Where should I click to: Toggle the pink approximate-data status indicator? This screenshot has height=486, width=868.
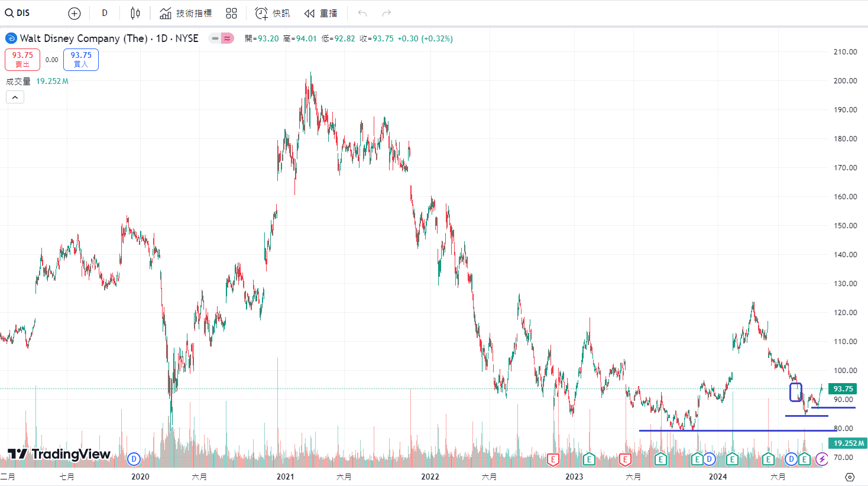pos(228,38)
